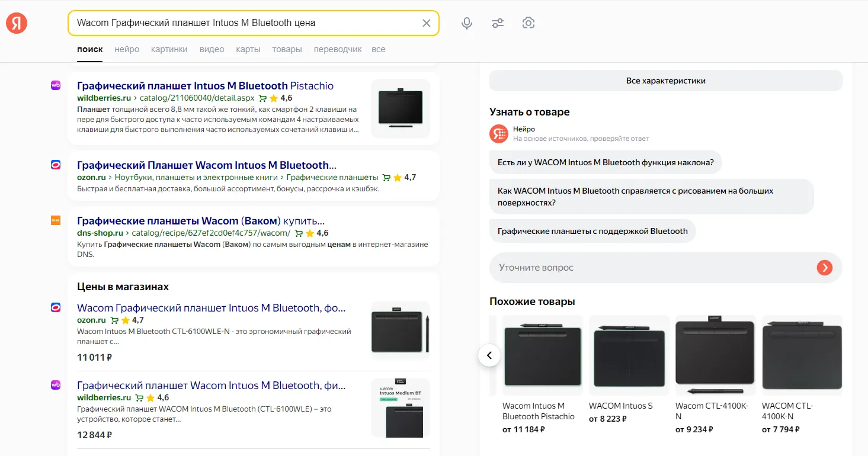Click the Графические планшеты breadcrumb under ozon.ru

coord(332,178)
